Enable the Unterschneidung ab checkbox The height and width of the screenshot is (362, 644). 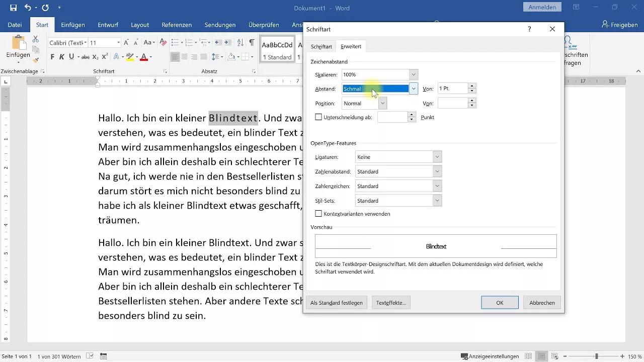[318, 117]
